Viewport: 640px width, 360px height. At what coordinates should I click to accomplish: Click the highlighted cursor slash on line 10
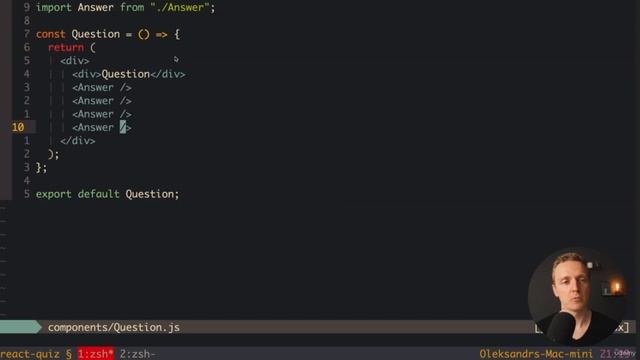123,127
